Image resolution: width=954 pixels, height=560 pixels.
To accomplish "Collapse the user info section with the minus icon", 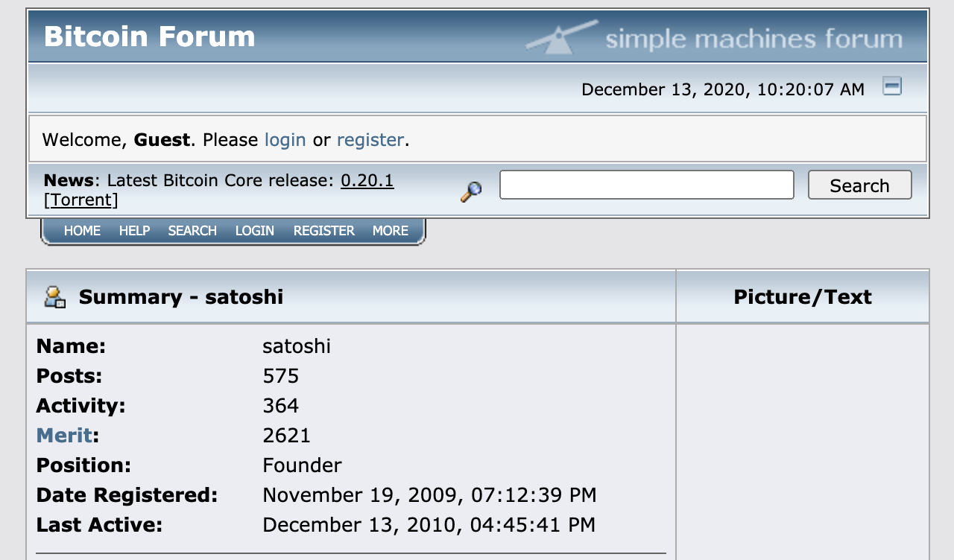I will click(x=891, y=86).
